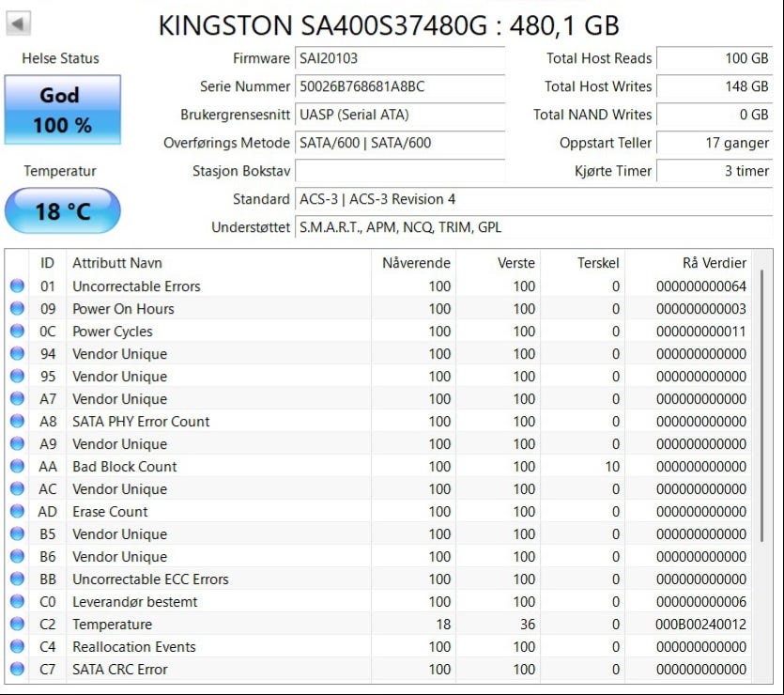Image resolution: width=784 pixels, height=695 pixels.
Task: Select the SATA CRC Error attribute name
Action: [x=120, y=669]
